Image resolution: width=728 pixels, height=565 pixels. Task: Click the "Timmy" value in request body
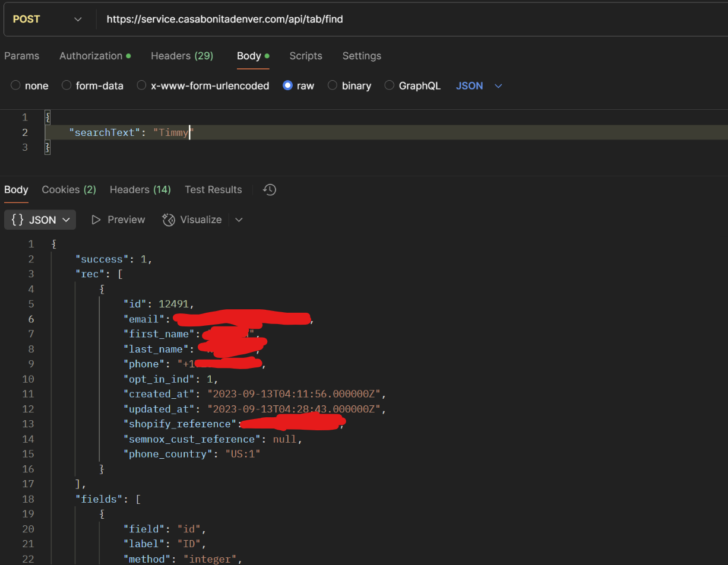174,132
